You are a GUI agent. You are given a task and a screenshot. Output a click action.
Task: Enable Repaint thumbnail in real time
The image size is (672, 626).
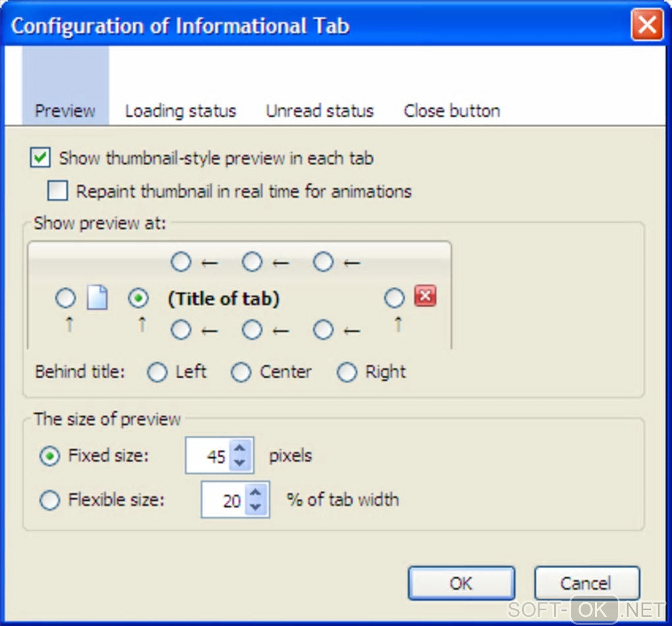(x=57, y=192)
